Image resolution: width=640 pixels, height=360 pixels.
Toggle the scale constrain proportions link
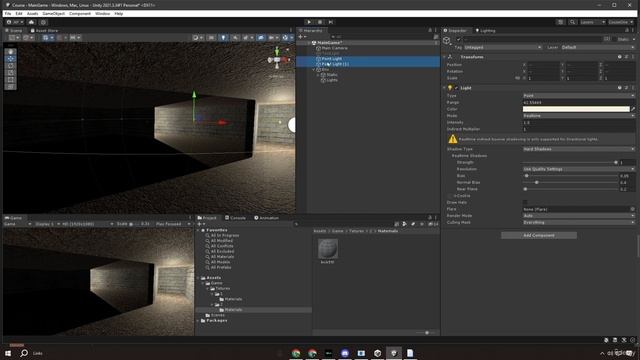(x=518, y=78)
